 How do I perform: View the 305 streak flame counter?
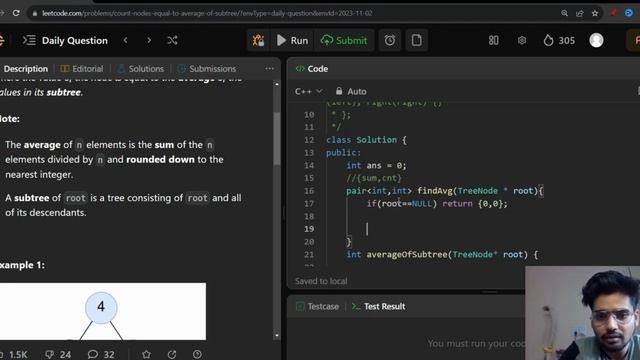click(x=559, y=40)
